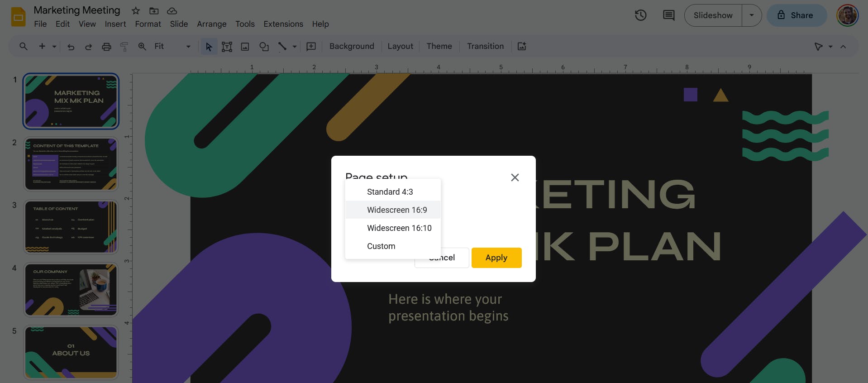
Task: Click subtitle text 'Here is where your'
Action: 445,299
